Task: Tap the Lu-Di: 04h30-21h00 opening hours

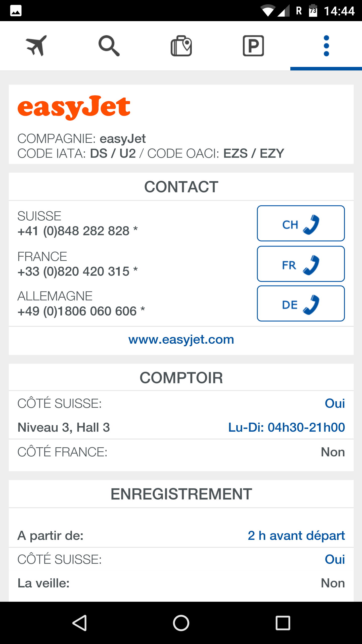Action: pos(286,427)
